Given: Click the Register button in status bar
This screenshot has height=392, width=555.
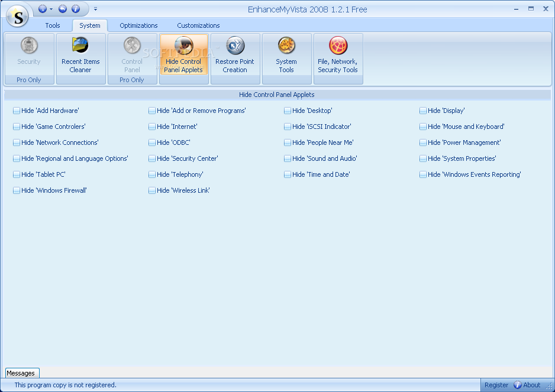Looking at the screenshot, I should [496, 385].
